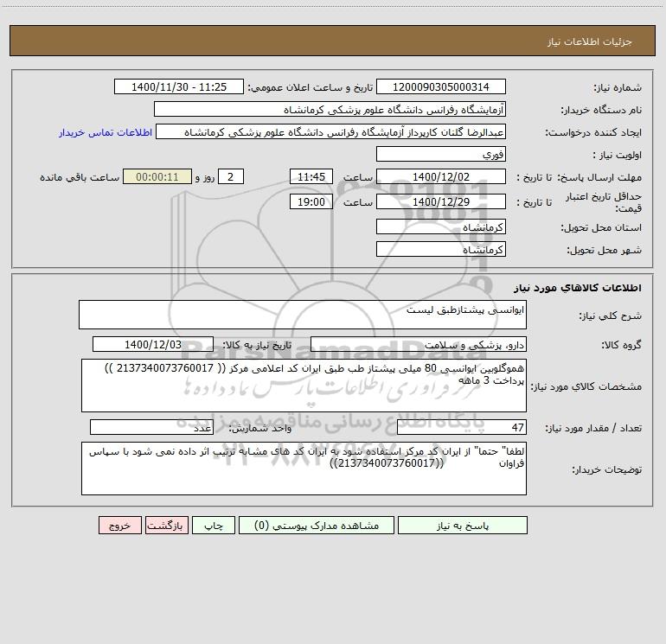Click the 'گروه کالا:' label
Image resolution: width=666 pixels, height=644 pixels.
(621, 345)
